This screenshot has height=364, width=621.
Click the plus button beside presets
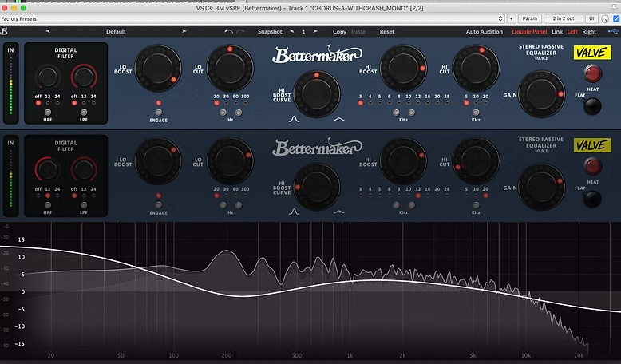511,18
